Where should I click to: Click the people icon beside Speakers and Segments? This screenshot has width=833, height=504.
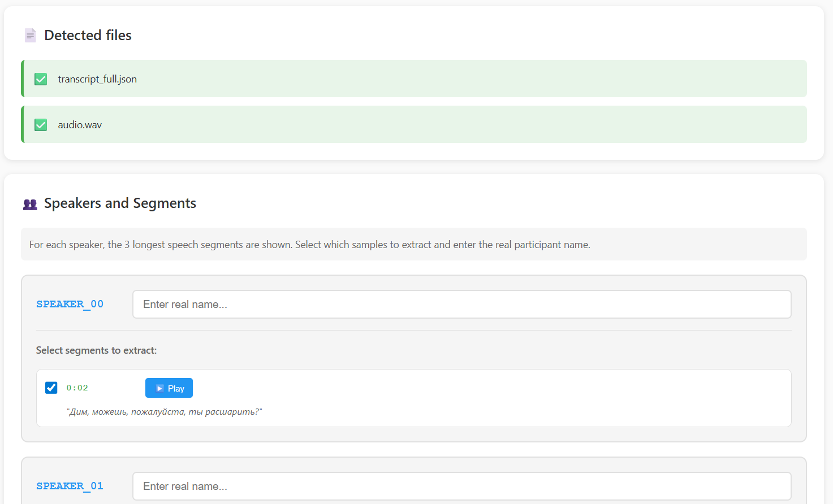tap(30, 204)
